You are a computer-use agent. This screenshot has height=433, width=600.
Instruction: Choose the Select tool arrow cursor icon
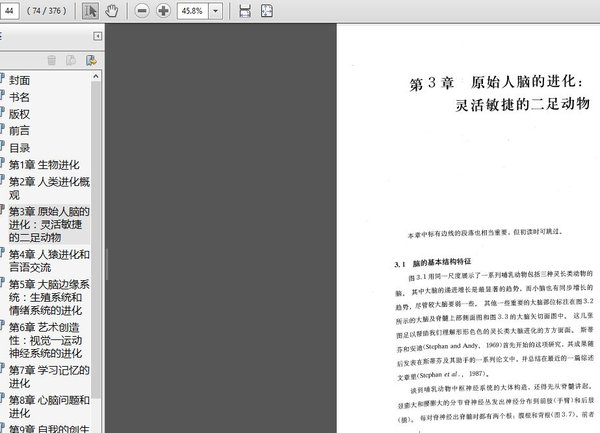[x=90, y=11]
